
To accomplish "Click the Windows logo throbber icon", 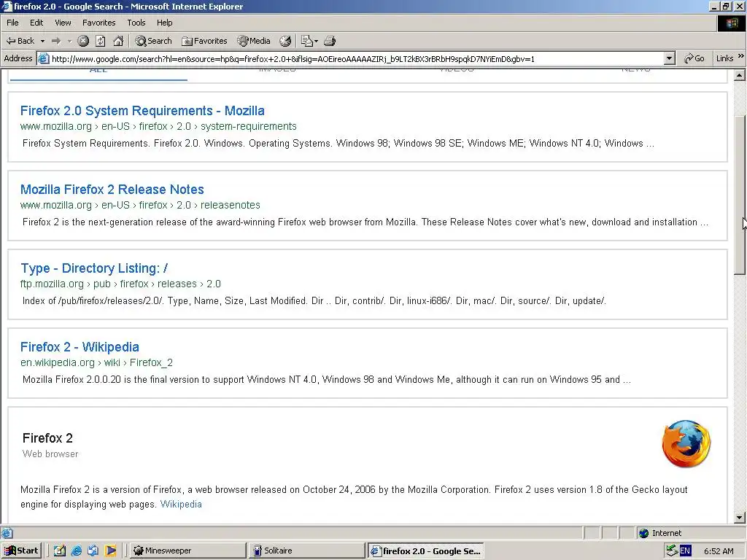I will click(x=732, y=23).
